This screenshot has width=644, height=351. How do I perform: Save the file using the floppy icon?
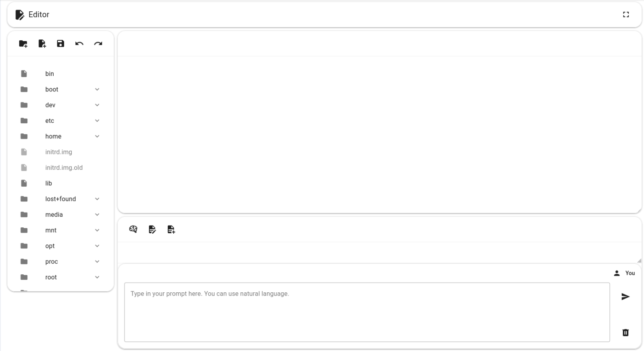[60, 44]
